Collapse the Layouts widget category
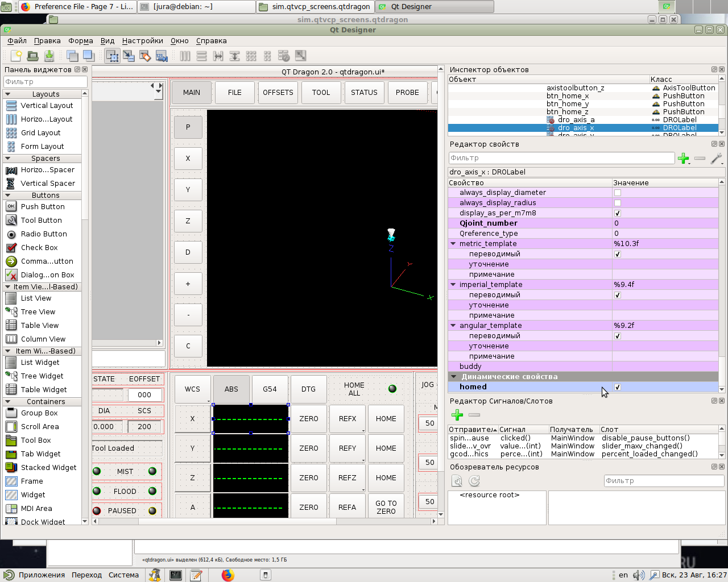Screen dimensions: 728x582 8,94
